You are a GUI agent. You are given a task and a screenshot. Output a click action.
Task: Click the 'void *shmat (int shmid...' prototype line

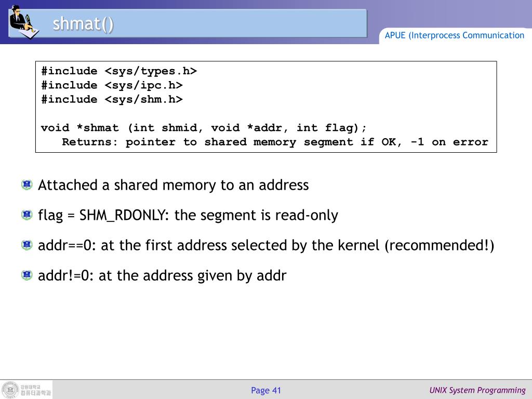204,128
